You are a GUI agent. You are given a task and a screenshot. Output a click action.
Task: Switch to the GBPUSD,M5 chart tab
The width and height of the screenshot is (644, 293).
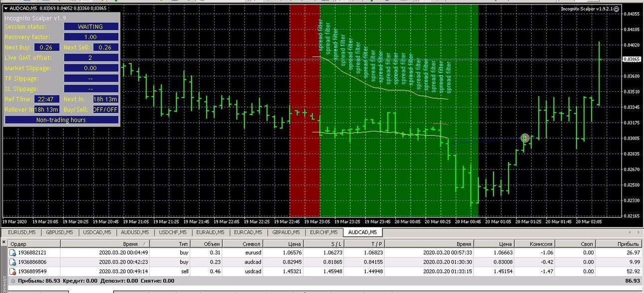[x=59, y=232]
